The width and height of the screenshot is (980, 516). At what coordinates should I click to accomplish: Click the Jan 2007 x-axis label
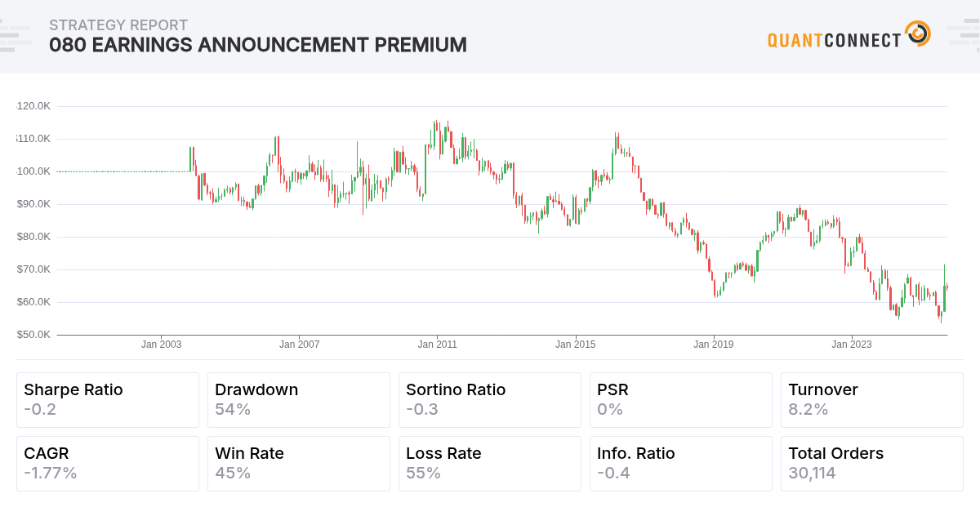(299, 345)
